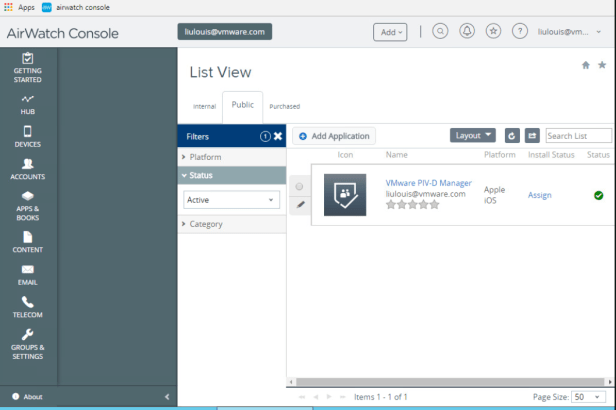This screenshot has width=616, height=410.
Task: Click the Apple iOS platform cell
Action: (x=494, y=195)
